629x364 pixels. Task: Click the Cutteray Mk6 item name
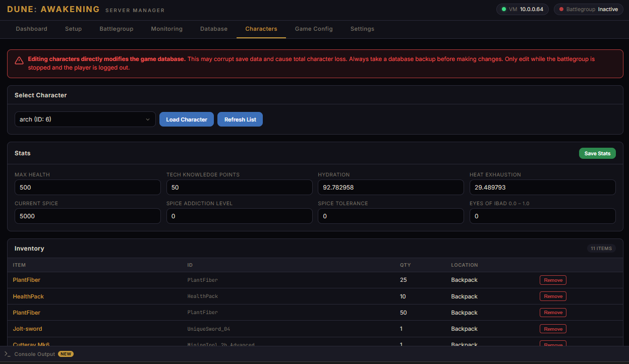click(x=31, y=345)
